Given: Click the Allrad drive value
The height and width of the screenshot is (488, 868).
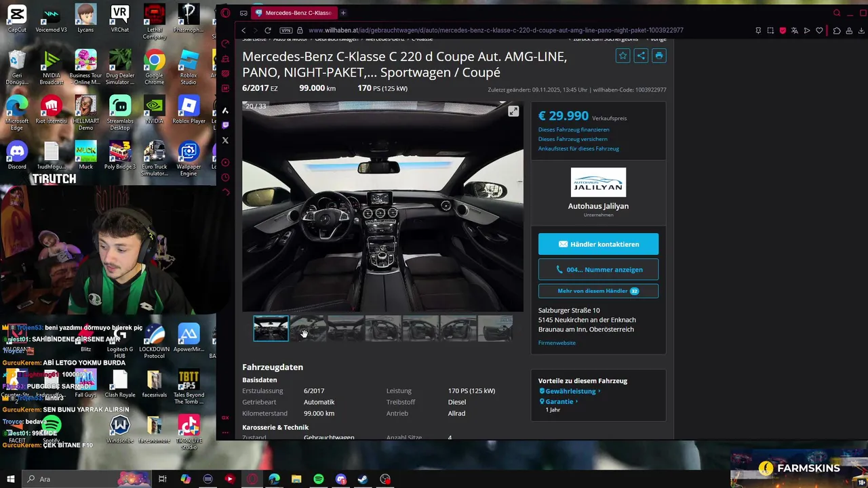Looking at the screenshot, I should (x=456, y=413).
